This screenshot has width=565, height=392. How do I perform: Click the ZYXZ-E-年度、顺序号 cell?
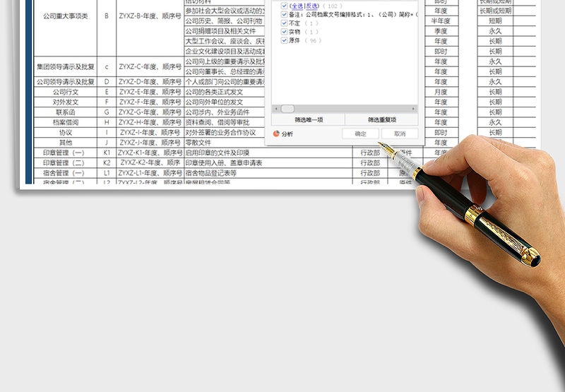149,92
